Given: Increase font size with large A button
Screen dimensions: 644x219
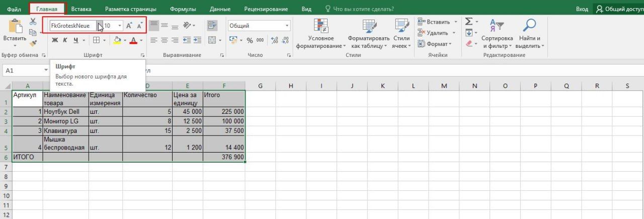Looking at the screenshot, I should click(x=129, y=26).
